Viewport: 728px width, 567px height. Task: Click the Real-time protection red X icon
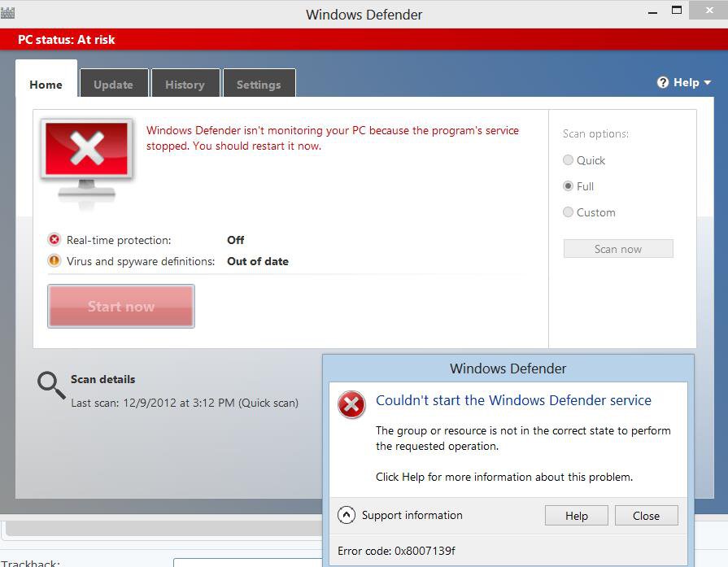pos(54,240)
